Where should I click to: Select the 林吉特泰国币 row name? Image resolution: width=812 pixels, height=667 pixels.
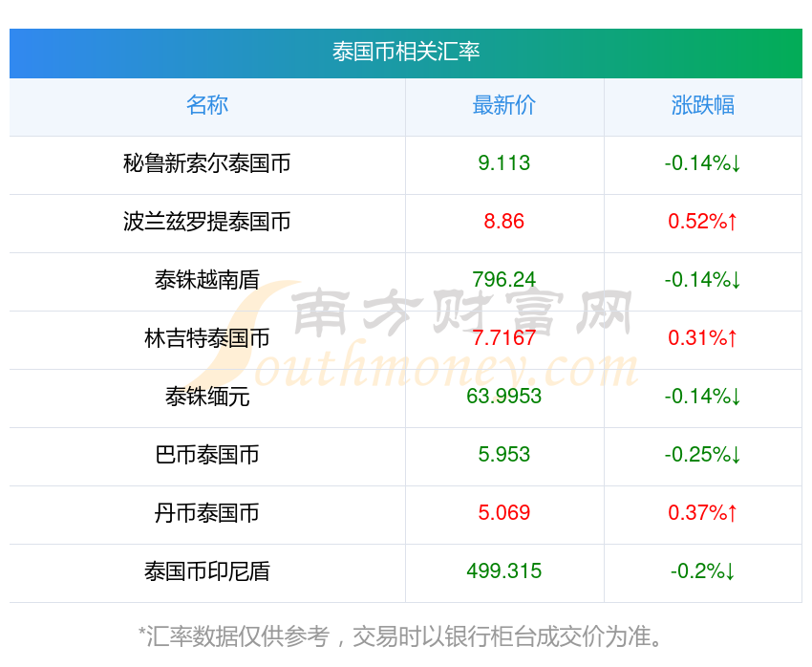click(207, 338)
